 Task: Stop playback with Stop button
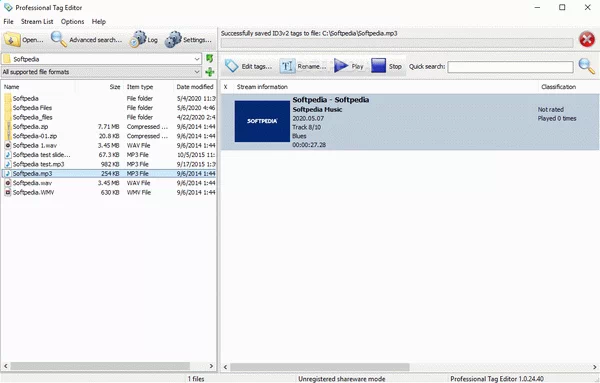pyautogui.click(x=386, y=66)
